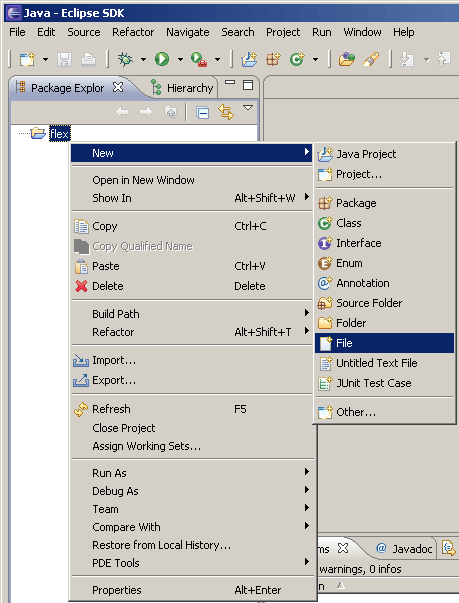Click Refresh in the context menu

click(192, 409)
